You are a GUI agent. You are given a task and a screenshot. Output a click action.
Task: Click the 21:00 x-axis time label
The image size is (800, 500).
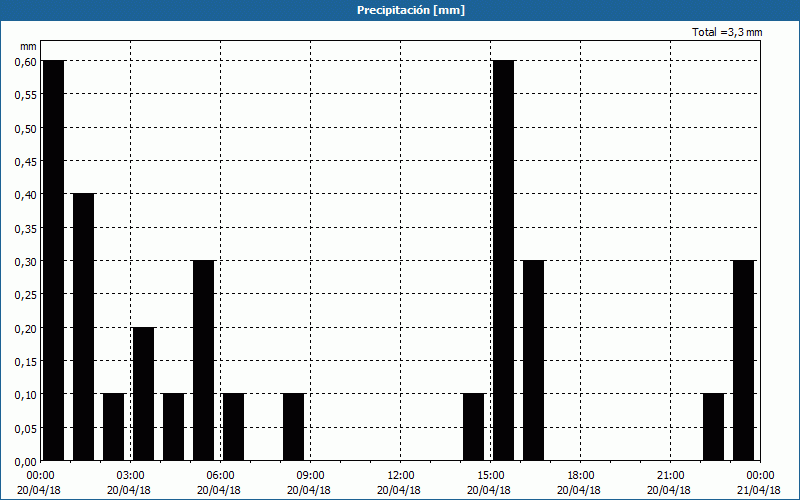click(x=670, y=476)
